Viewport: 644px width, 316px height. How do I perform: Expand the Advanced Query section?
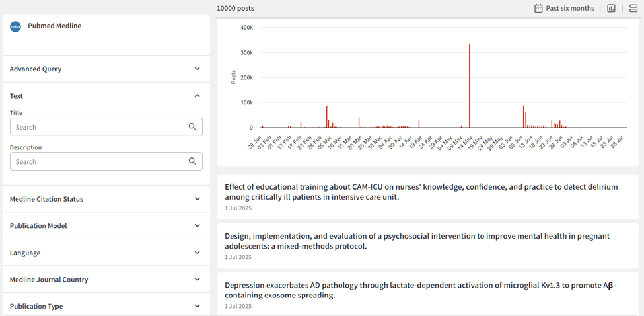click(197, 69)
